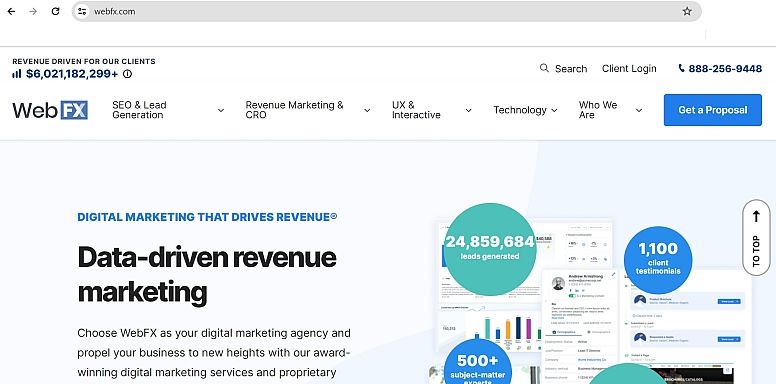Bookmark this page with the star icon
This screenshot has width=776, height=384.
687,11
